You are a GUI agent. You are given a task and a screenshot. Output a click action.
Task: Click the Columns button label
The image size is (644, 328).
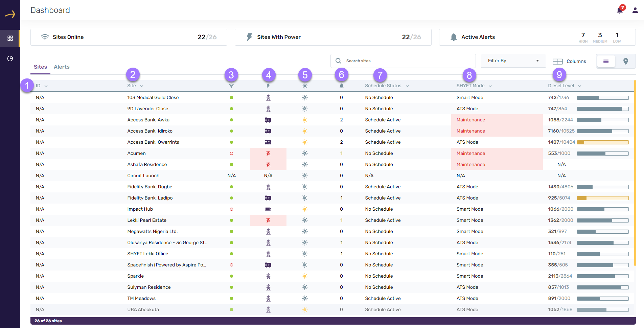(x=576, y=61)
